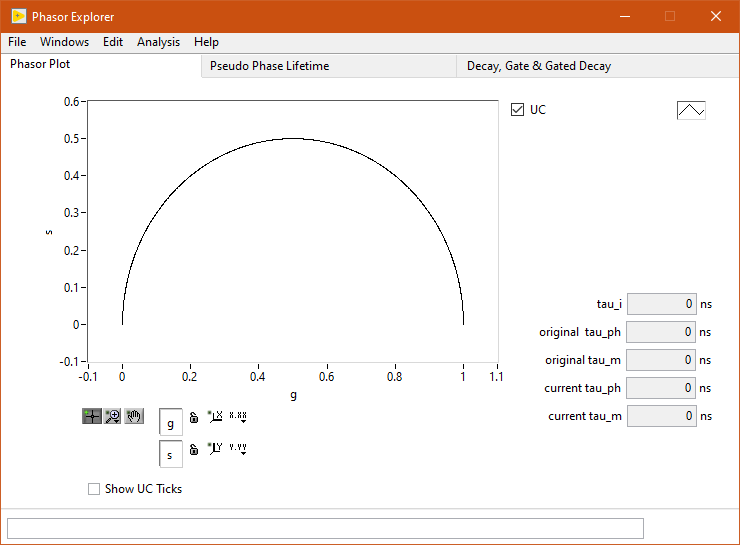Click the UC plot legend line sample
The image size is (740, 545).
point(691,110)
